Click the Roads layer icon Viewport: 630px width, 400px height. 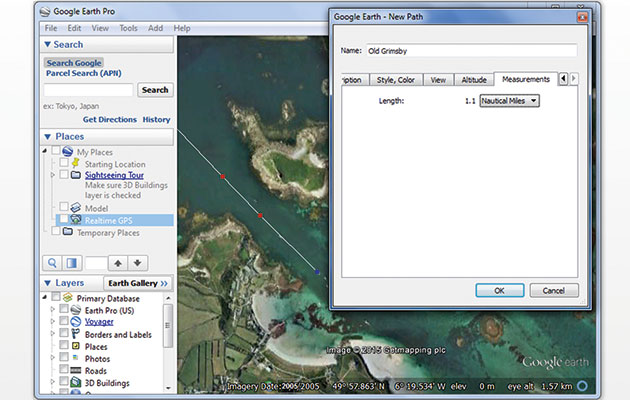[x=76, y=370]
